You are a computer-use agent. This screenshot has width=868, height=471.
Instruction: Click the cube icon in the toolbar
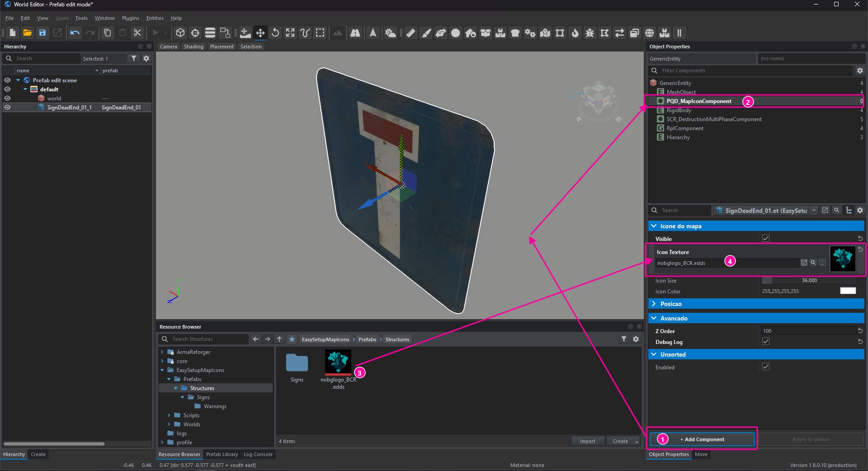coord(180,33)
